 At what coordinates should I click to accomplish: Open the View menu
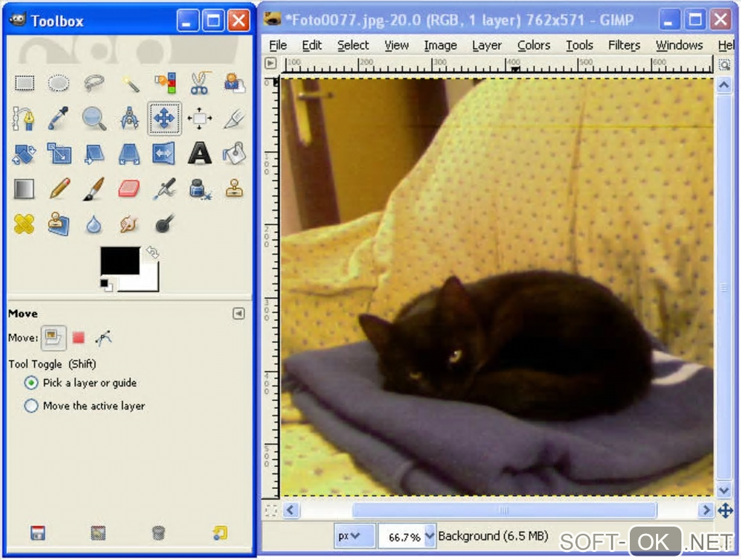pyautogui.click(x=397, y=45)
